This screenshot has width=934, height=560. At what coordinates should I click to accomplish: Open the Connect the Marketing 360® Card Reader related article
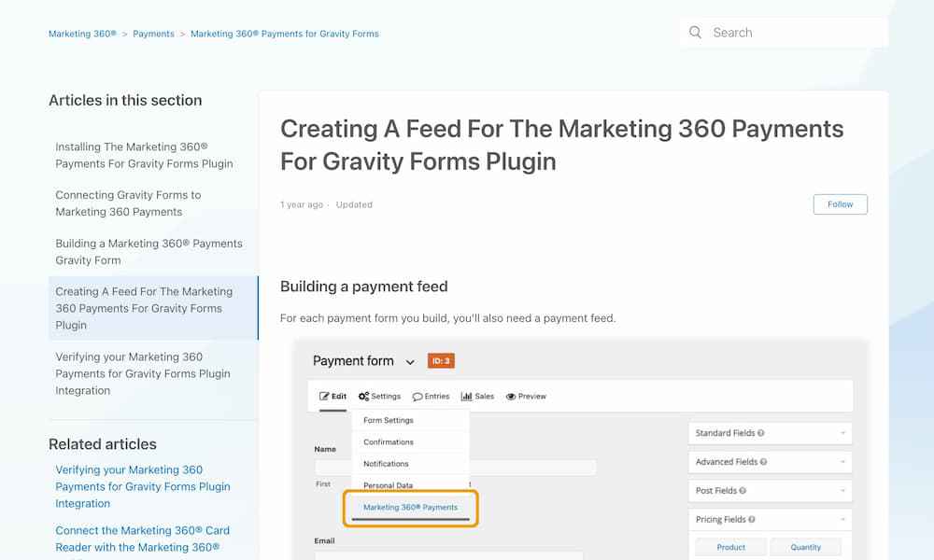pos(142,539)
